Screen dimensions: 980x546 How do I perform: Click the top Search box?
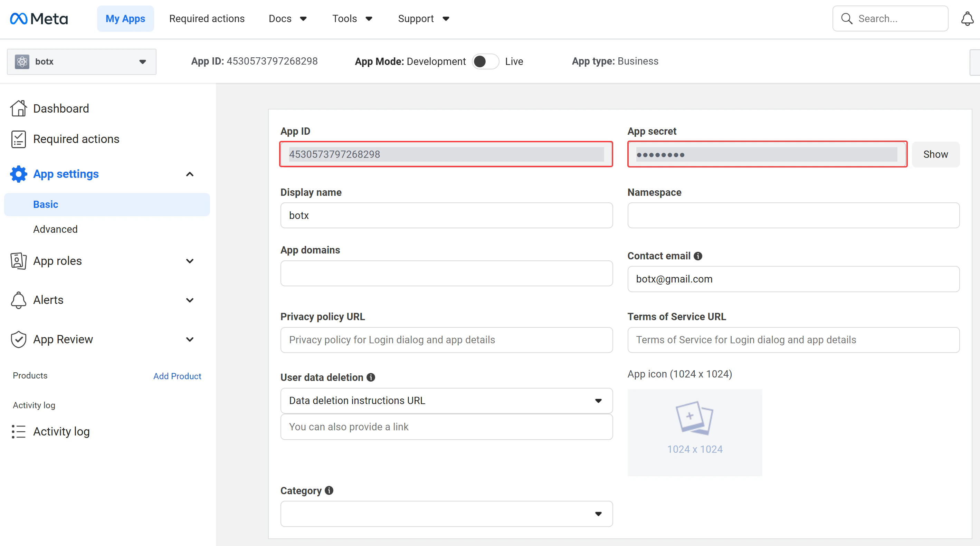click(890, 19)
